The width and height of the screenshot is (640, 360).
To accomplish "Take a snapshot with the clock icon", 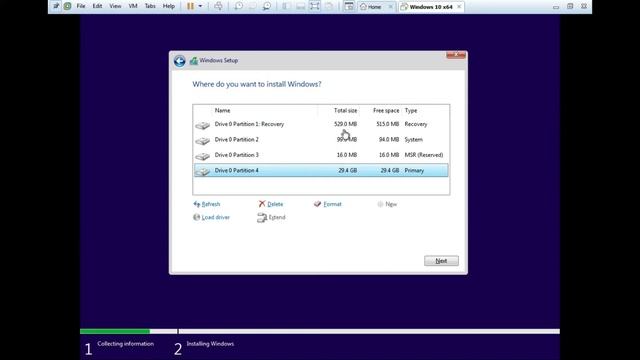I will (239, 6).
